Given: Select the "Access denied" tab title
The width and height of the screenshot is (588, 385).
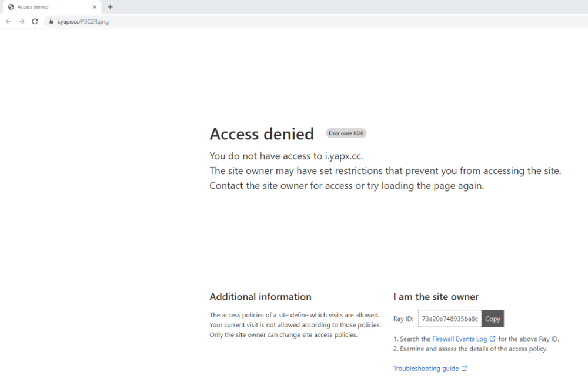Looking at the screenshot, I should point(33,7).
